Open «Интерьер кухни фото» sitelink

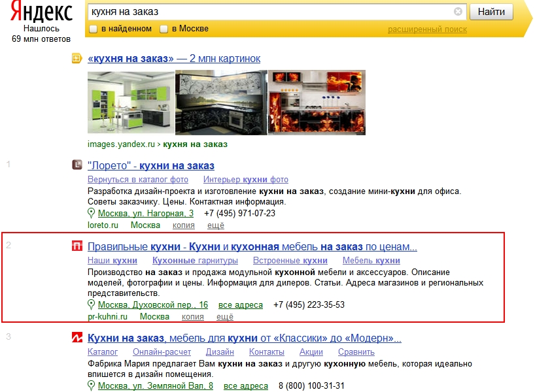tap(246, 180)
